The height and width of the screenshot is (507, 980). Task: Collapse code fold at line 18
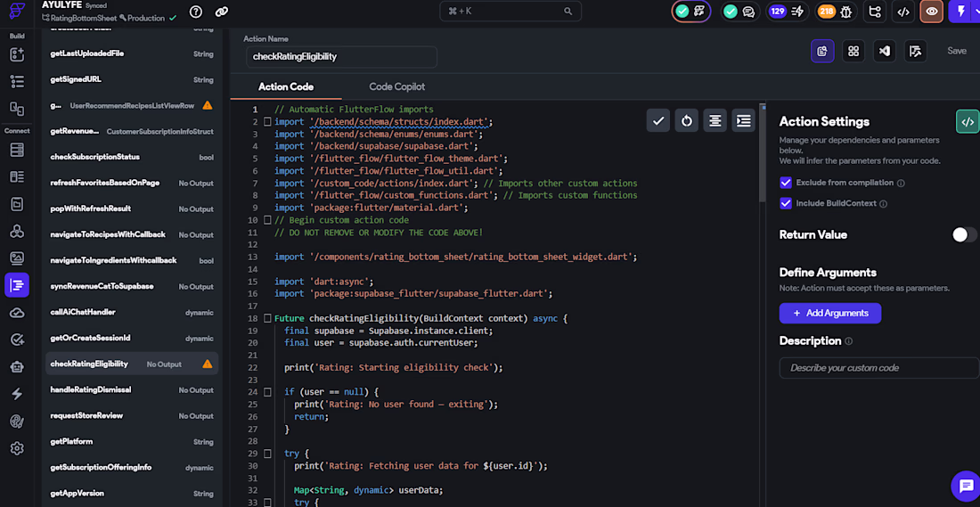point(266,318)
